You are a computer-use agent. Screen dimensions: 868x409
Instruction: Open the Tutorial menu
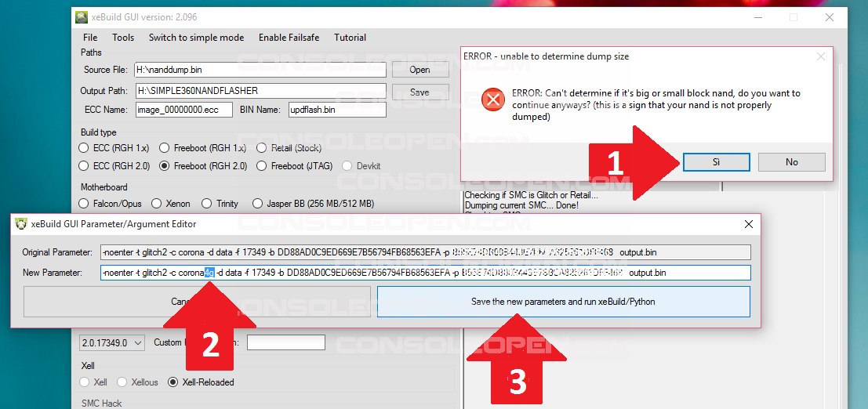pos(350,38)
